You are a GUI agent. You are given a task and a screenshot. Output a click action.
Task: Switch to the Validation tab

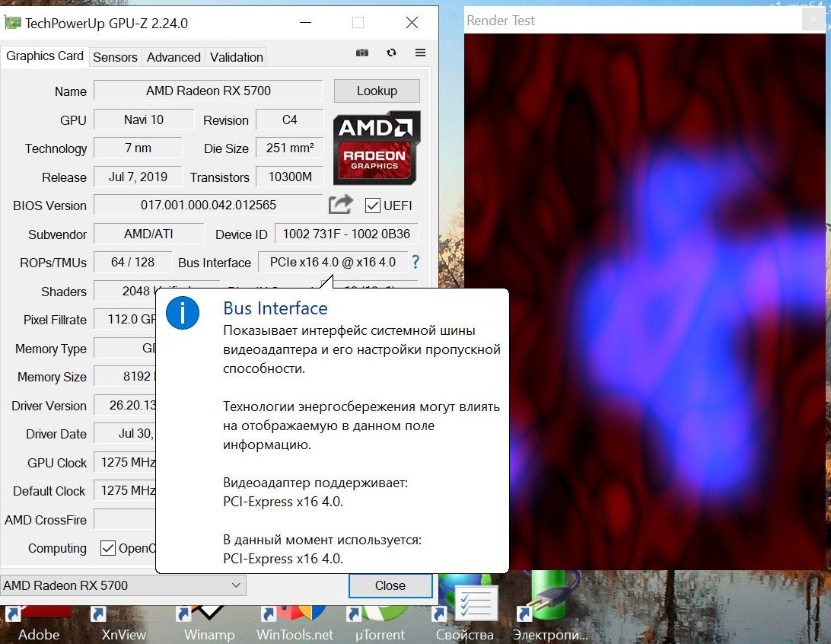[237, 57]
